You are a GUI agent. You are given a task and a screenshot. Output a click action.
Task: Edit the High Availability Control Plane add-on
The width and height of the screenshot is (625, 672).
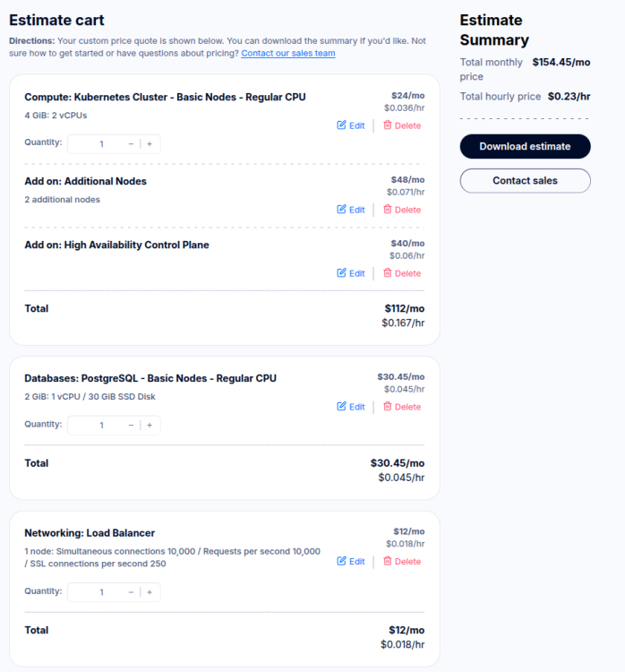pyautogui.click(x=351, y=273)
